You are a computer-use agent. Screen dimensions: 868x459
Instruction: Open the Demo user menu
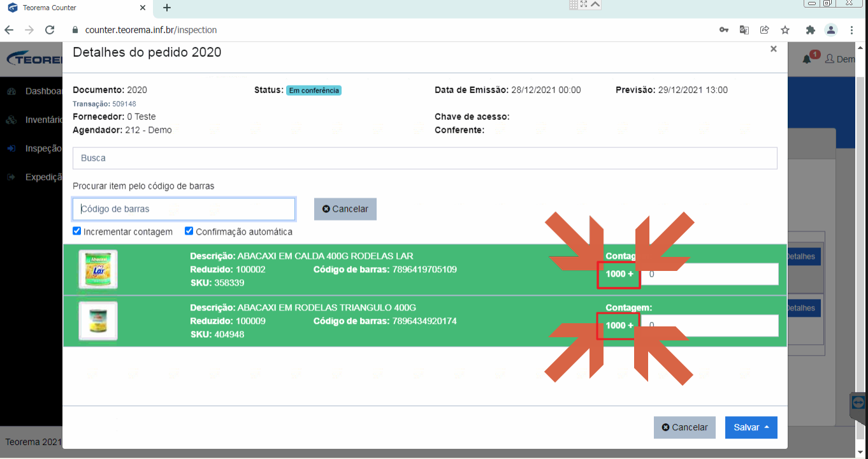(x=840, y=59)
